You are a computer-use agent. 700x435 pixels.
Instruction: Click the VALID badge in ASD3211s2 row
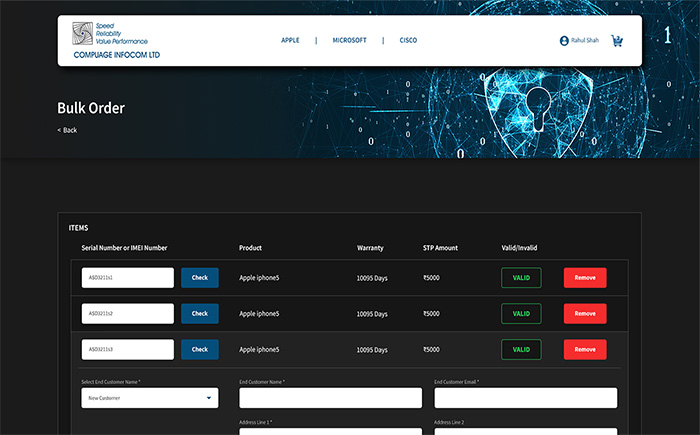point(521,314)
